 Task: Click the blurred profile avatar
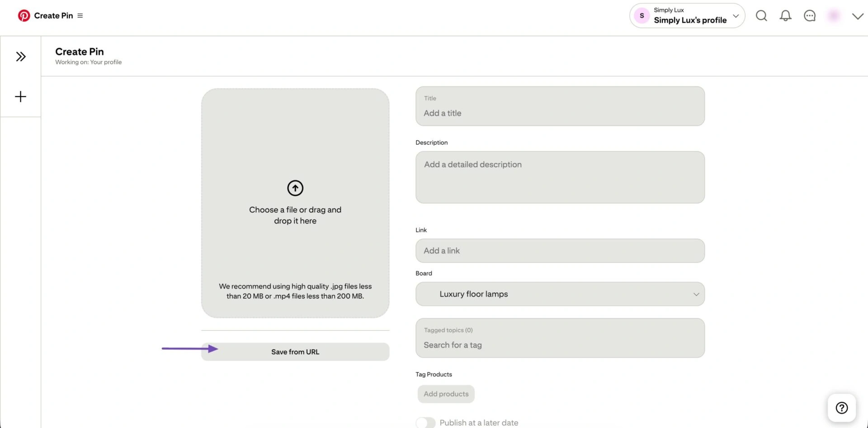833,16
